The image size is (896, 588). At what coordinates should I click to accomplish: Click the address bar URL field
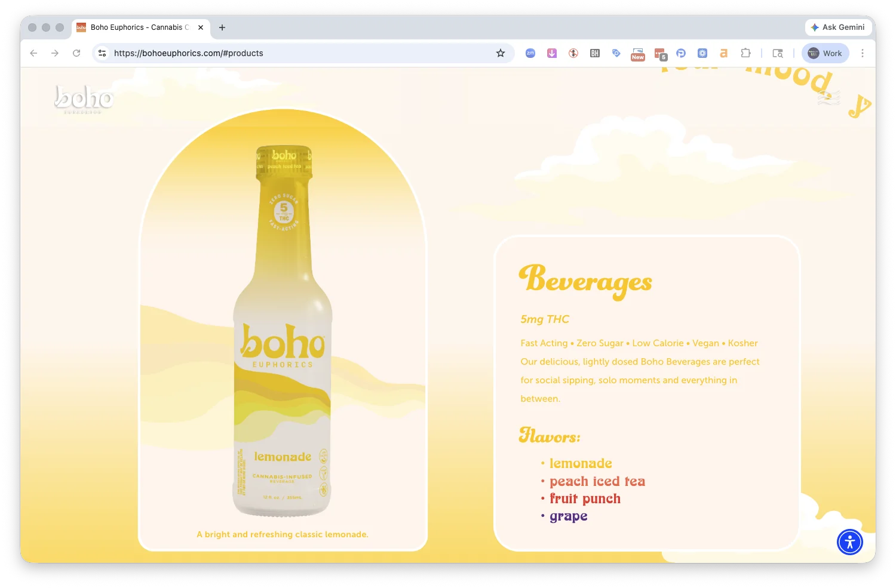[299, 53]
